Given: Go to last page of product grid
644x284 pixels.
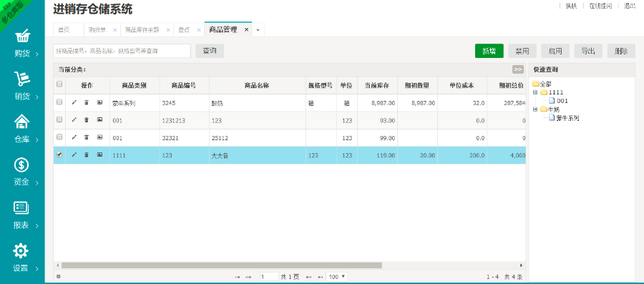Looking at the screenshot, I should pyautogui.click(x=320, y=277).
